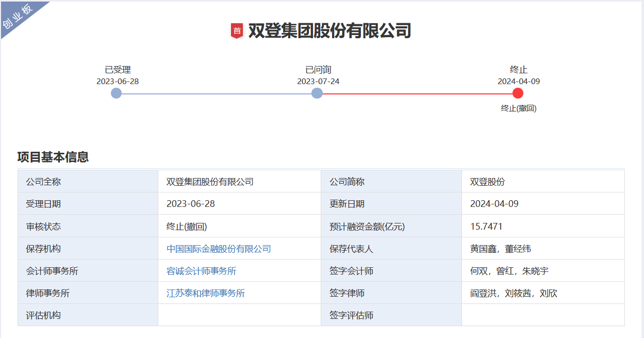Click the 双登股份 company short name cell
Image resolution: width=644 pixels, height=338 pixels.
[487, 182]
